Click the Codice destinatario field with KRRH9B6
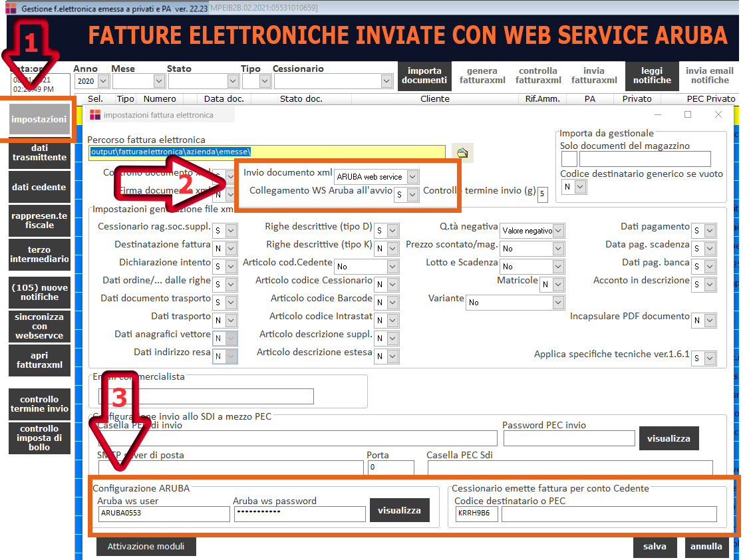743x560 pixels. [x=477, y=513]
